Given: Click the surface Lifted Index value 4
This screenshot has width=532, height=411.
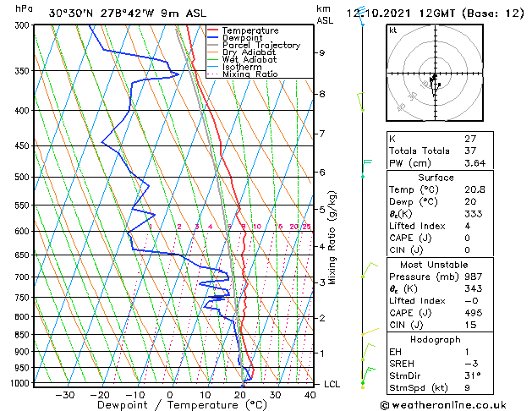Looking at the screenshot, I should [x=468, y=226].
